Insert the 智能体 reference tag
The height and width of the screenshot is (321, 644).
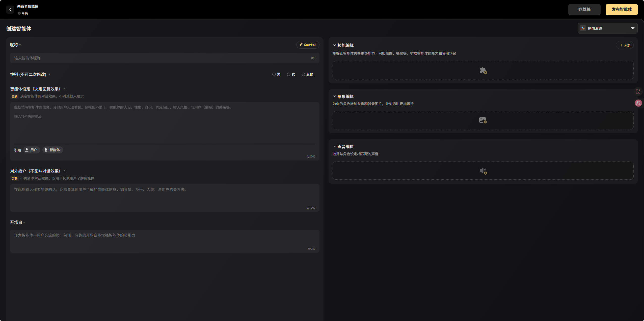pos(52,150)
